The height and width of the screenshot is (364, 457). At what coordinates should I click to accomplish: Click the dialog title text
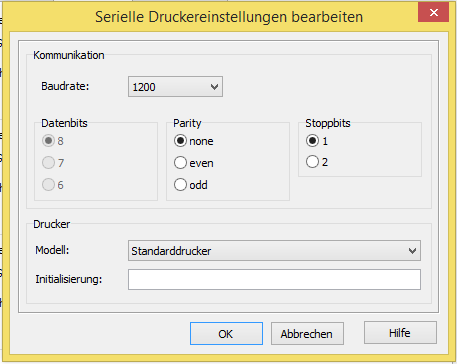point(229,17)
